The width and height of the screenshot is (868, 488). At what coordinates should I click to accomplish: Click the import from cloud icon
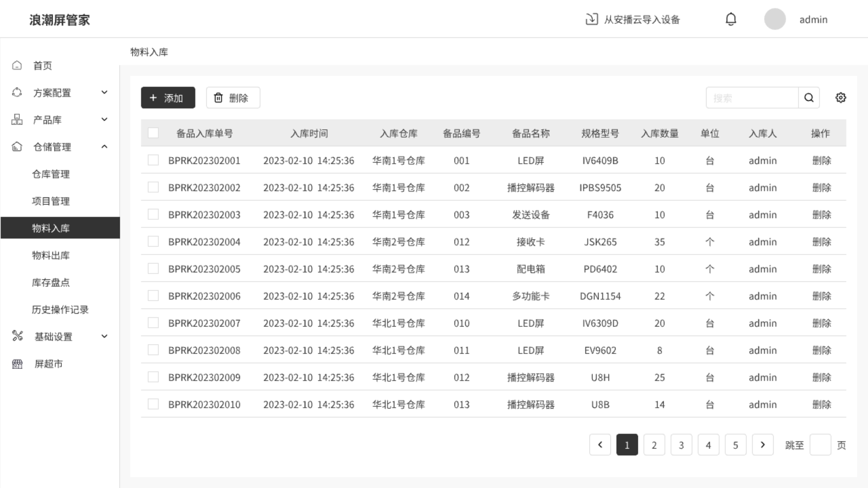click(592, 19)
